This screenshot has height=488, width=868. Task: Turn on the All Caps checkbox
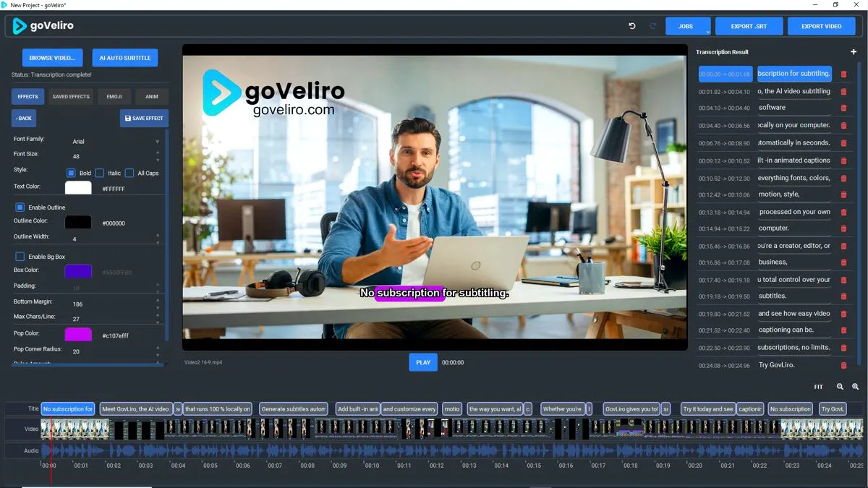click(x=129, y=173)
